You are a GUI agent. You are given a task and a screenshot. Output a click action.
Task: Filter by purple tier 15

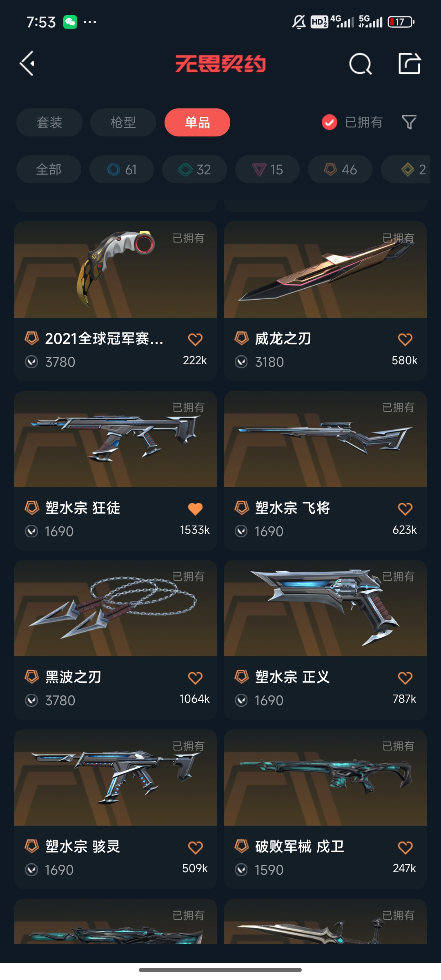267,169
